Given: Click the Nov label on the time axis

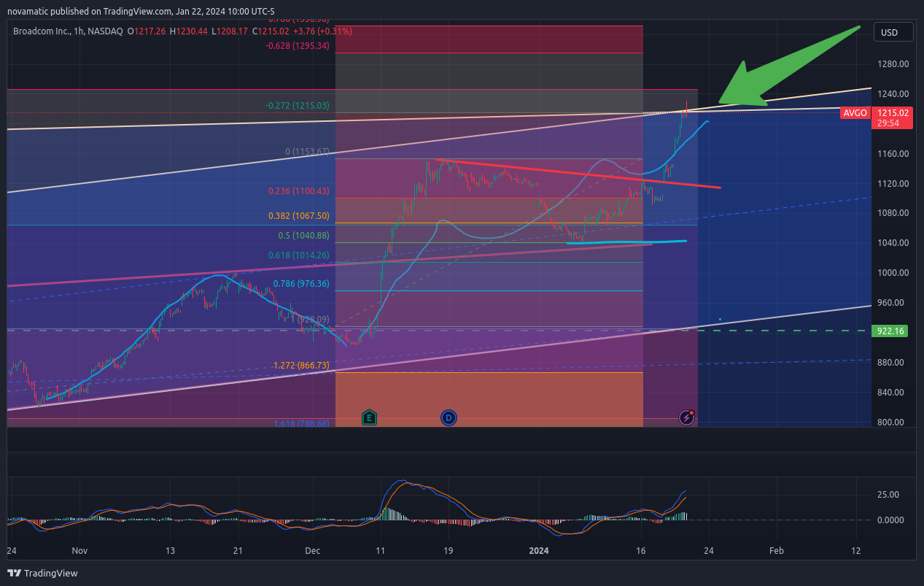Looking at the screenshot, I should 80,551.
